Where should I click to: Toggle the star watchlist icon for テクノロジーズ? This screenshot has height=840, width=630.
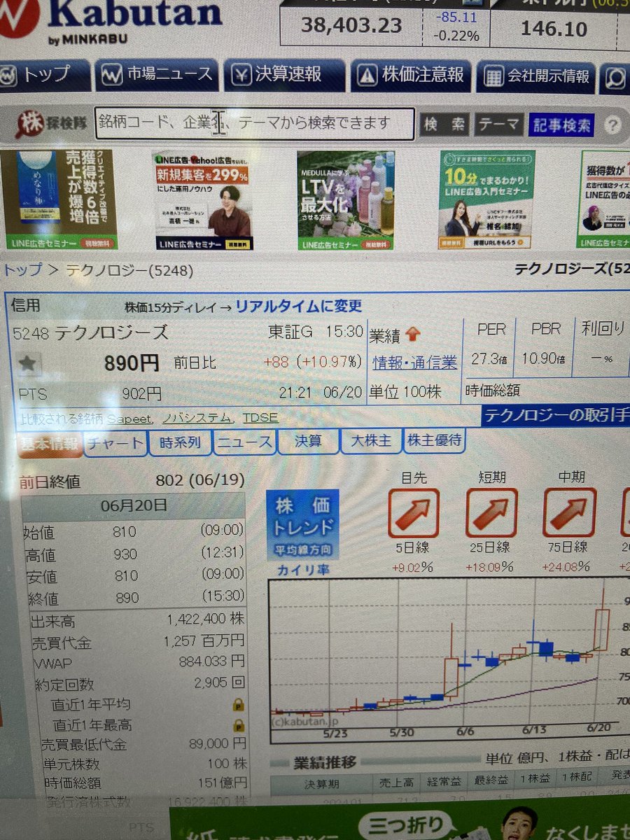point(28,363)
